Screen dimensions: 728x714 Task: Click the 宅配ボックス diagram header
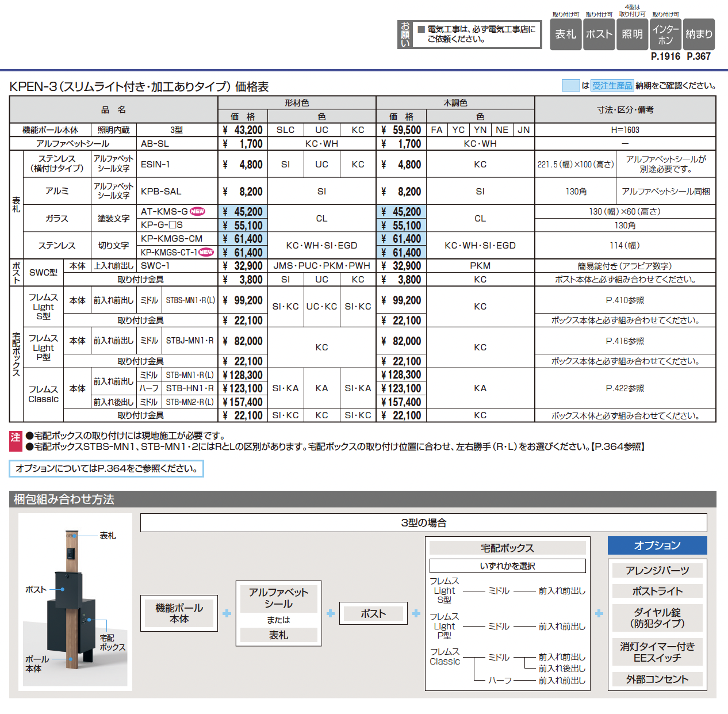point(508,548)
